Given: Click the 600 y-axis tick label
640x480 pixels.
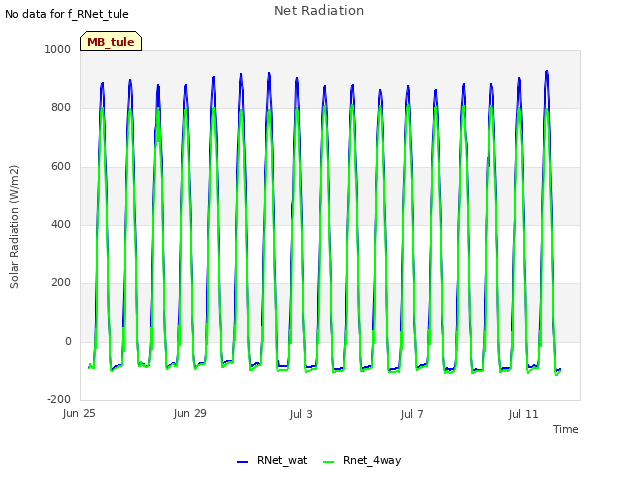Looking at the screenshot, I should click(x=61, y=166).
